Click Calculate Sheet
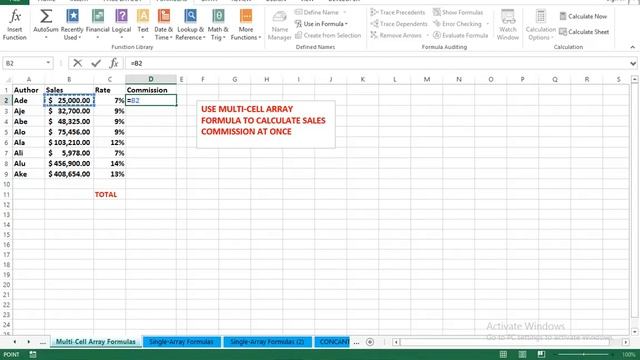The image size is (640, 360). point(584,31)
